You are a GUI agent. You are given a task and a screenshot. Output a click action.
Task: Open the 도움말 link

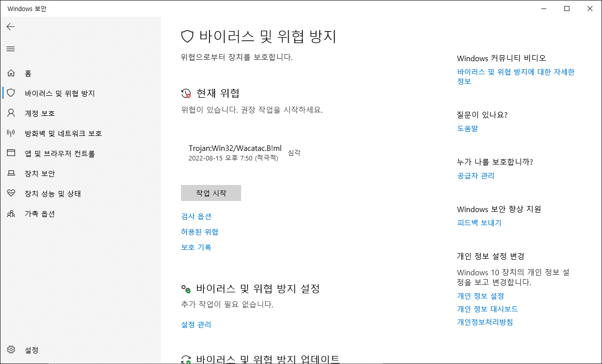click(x=468, y=129)
